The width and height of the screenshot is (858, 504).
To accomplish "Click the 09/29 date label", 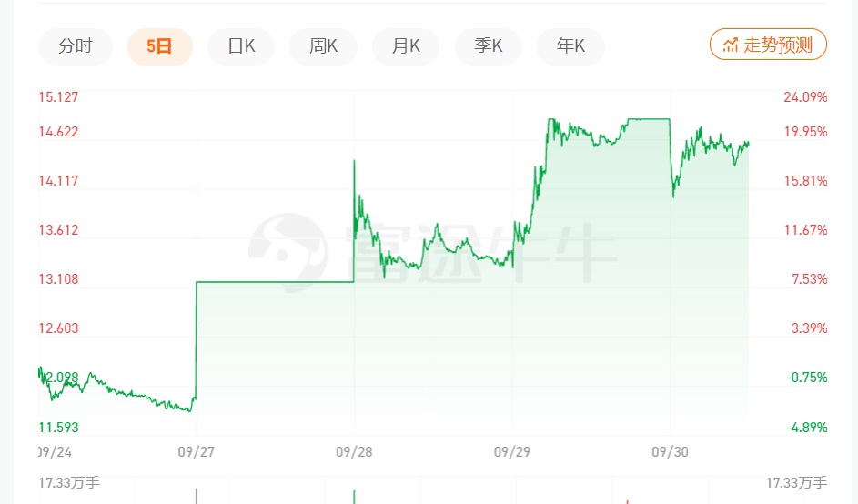I will tap(512, 451).
